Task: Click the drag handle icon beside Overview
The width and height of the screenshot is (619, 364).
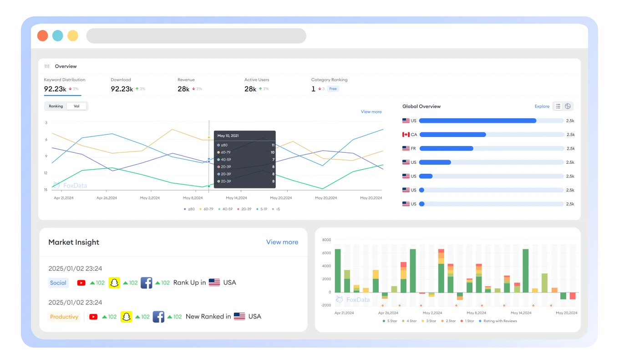Action: [47, 66]
